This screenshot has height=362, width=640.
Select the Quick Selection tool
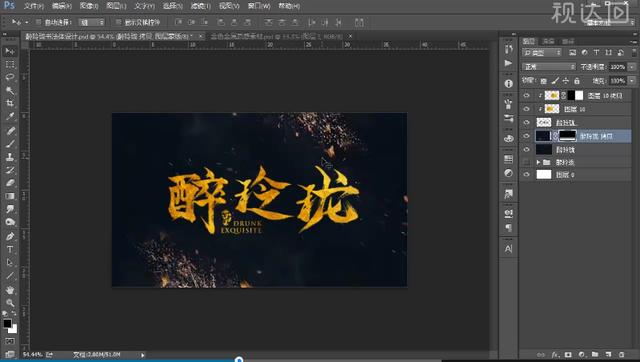tap(10, 90)
